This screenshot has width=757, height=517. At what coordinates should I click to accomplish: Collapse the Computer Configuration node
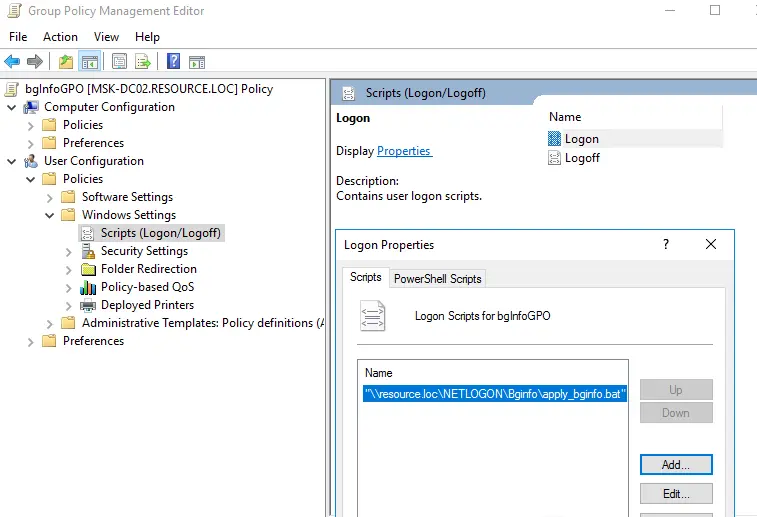(12, 107)
